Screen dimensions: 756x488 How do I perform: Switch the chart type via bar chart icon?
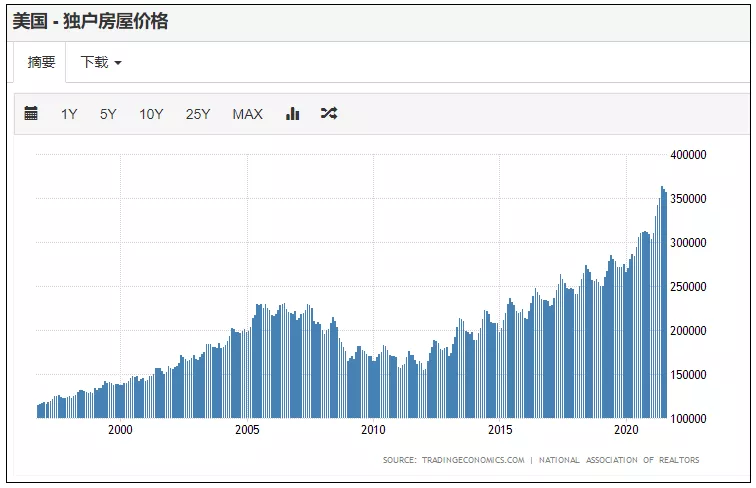tap(293, 113)
